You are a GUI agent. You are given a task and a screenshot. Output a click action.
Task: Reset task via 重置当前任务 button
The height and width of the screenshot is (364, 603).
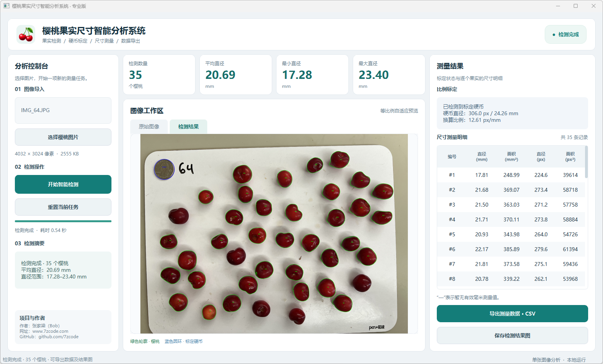[63, 207]
